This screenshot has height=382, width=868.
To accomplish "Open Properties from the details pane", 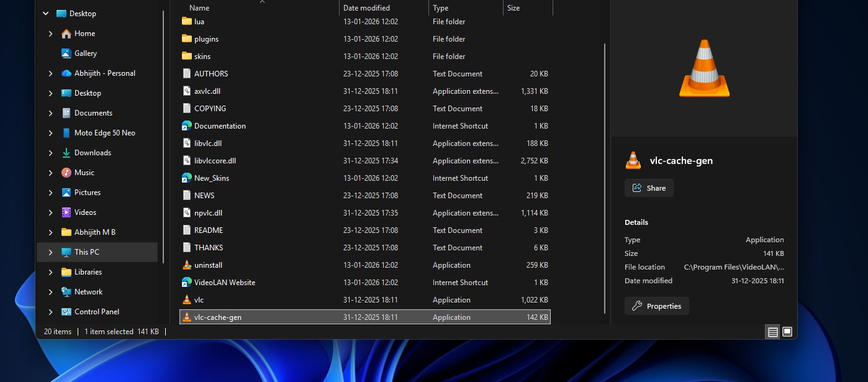I will (x=657, y=306).
